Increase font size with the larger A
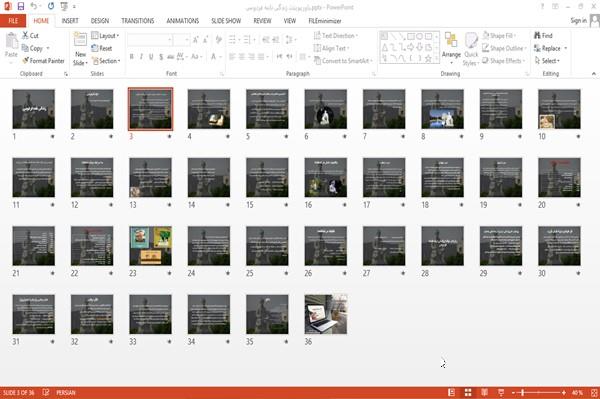Screen dimensions: 600x399 [x=196, y=40]
